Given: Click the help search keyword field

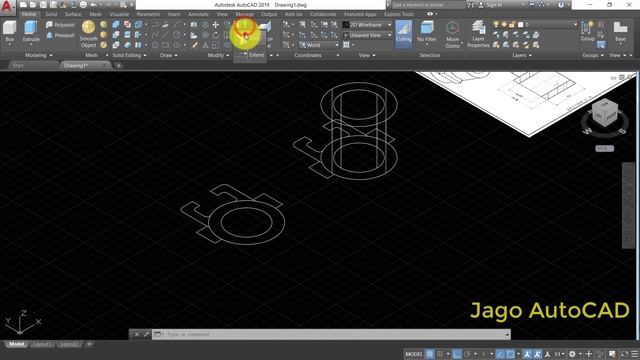Looking at the screenshot, I should [x=428, y=5].
